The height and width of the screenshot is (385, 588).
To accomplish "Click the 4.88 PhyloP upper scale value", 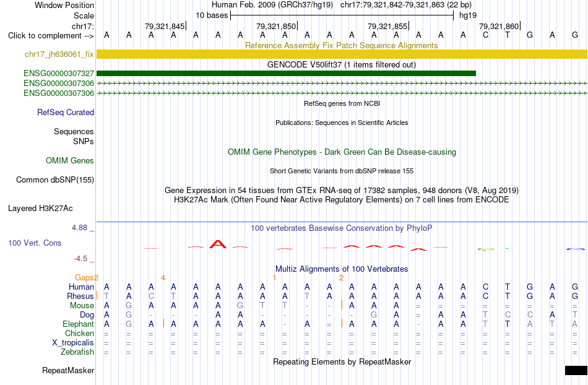I will pos(79,228).
